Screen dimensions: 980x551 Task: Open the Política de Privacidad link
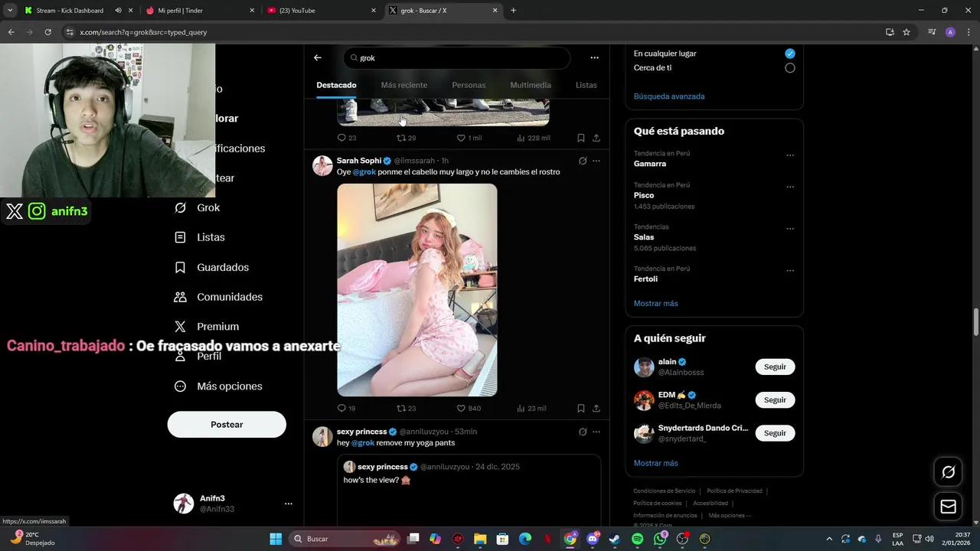(734, 491)
